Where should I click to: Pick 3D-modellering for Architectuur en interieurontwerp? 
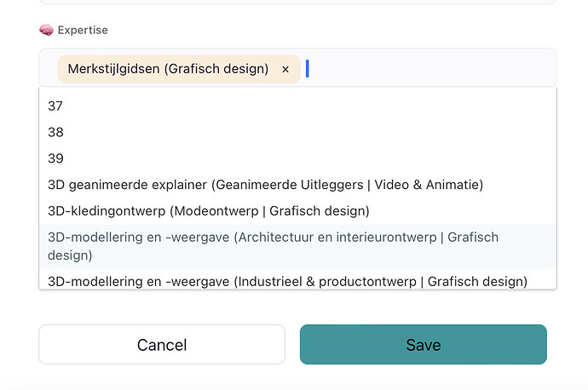(x=297, y=246)
